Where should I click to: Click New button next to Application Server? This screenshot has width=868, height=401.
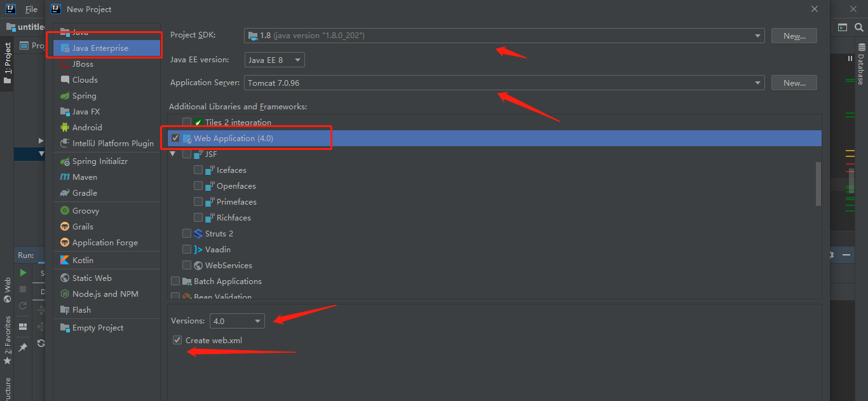click(x=794, y=83)
